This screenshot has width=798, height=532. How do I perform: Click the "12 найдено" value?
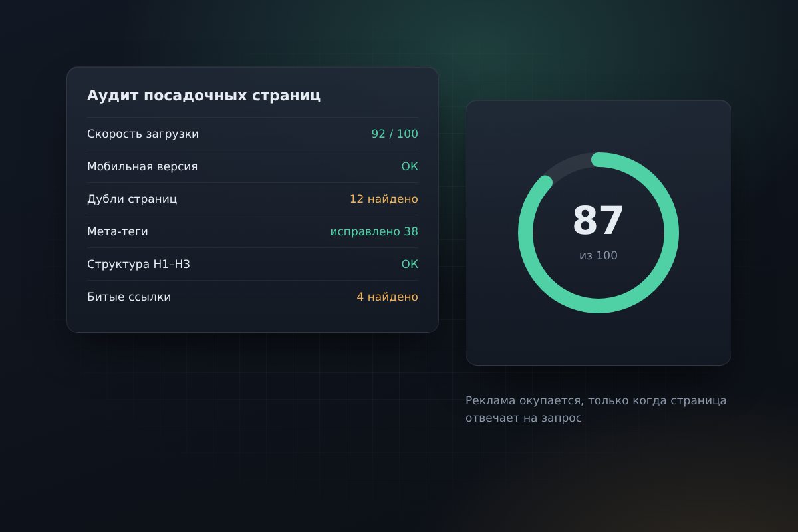point(384,199)
